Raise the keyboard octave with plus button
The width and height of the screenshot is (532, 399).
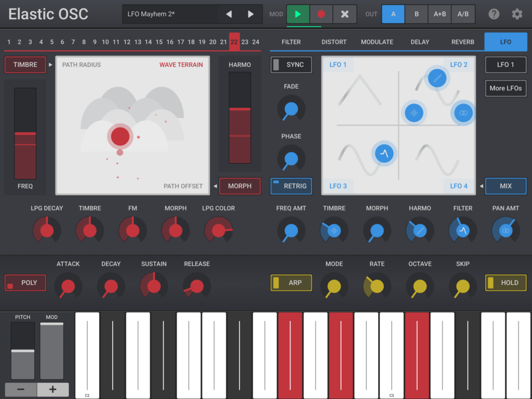(x=52, y=390)
